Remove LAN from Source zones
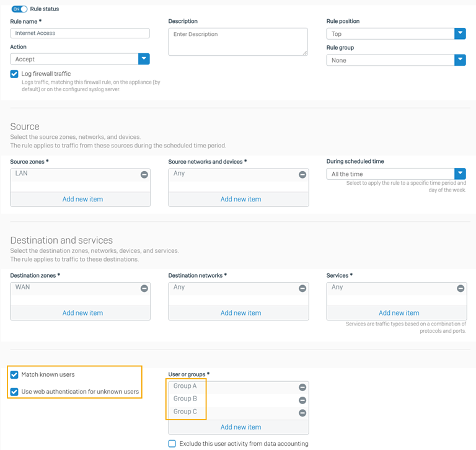 [144, 175]
